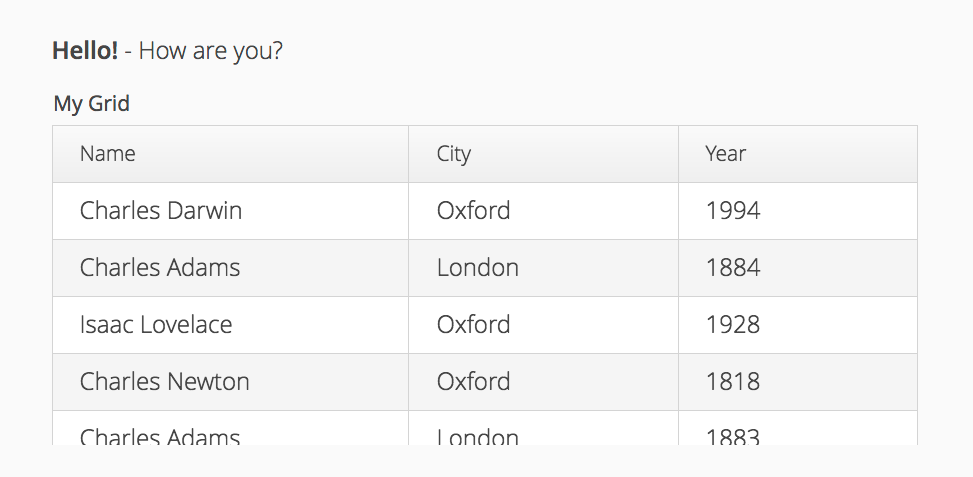
Task: Select the Isaac Lovelace name cell
Action: click(x=230, y=325)
